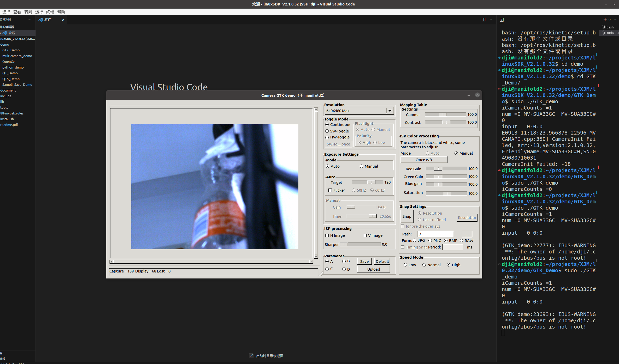Toggle the terminal panel view icon
Image resolution: width=619 pixels, height=364 pixels.
(x=502, y=20)
